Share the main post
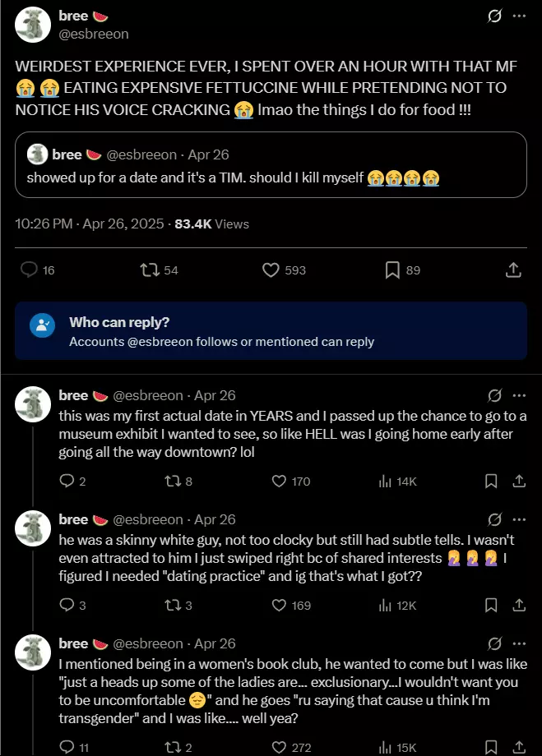 [512, 270]
